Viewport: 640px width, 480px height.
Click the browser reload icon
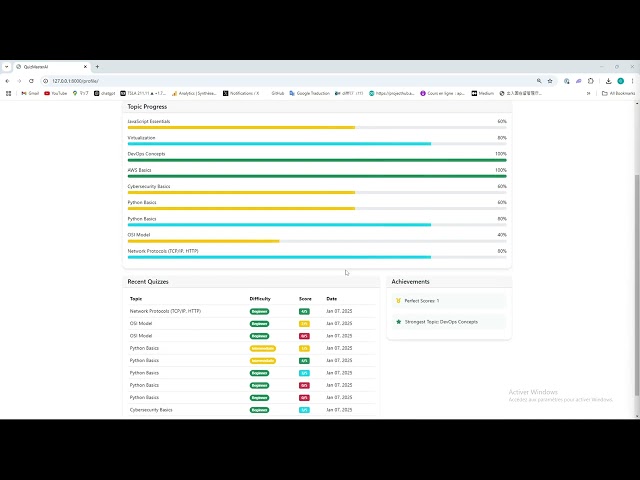[x=31, y=81]
